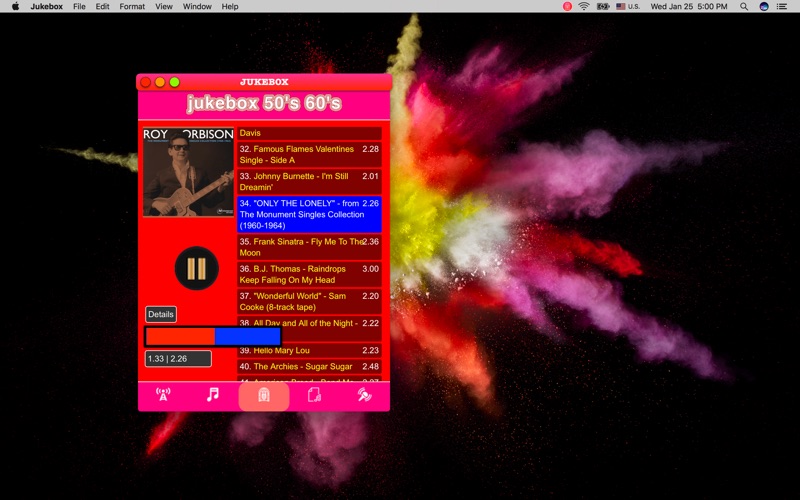Play song 36 B.J. Thomas Raindrops

[x=309, y=274]
